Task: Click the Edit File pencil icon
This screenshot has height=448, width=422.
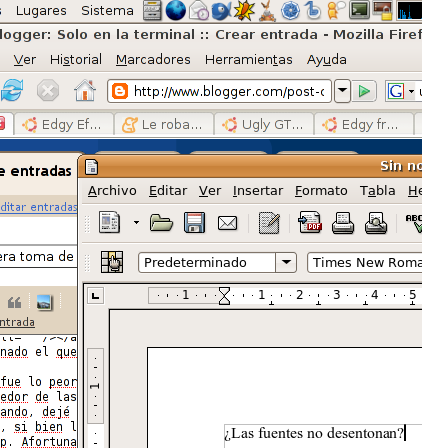Action: (x=269, y=223)
